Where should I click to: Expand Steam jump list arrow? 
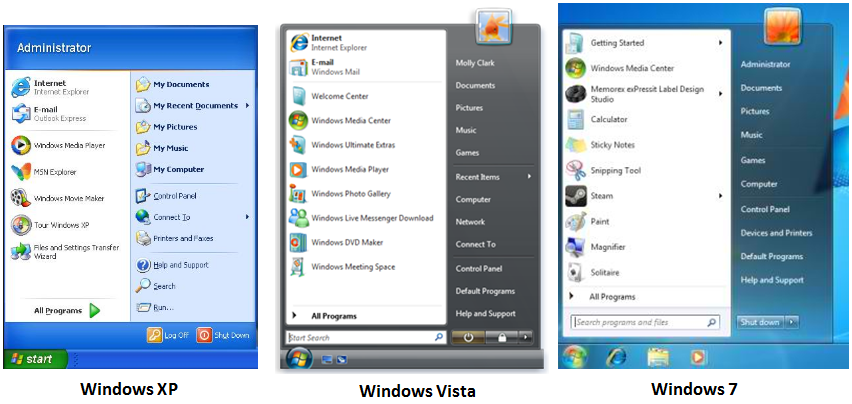tap(721, 195)
